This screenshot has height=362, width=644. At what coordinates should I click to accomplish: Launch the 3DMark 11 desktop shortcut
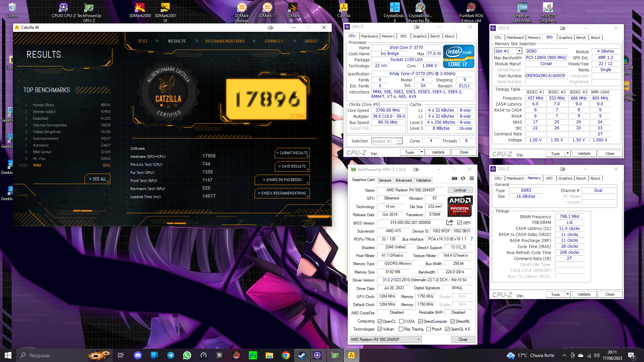(x=267, y=10)
